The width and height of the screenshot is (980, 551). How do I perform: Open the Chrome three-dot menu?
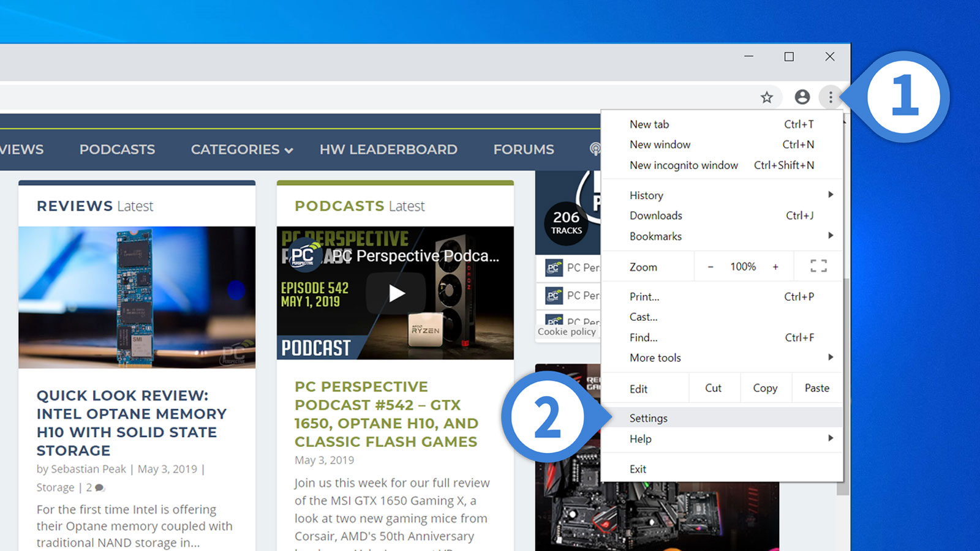click(x=831, y=97)
